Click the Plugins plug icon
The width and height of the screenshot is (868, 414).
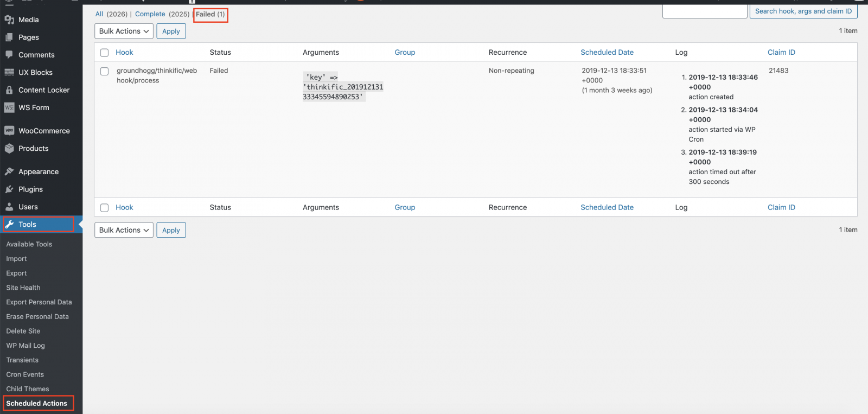tap(9, 189)
